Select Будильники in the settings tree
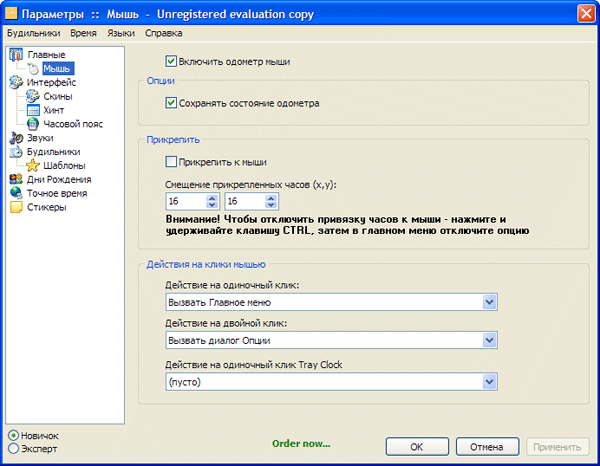 [x=54, y=152]
